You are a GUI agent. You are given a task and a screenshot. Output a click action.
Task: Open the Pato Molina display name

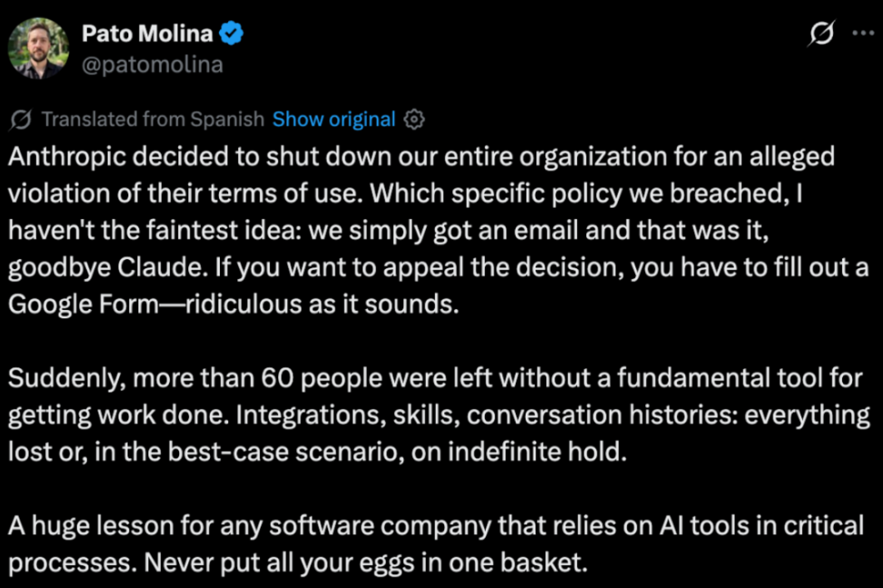pos(147,34)
